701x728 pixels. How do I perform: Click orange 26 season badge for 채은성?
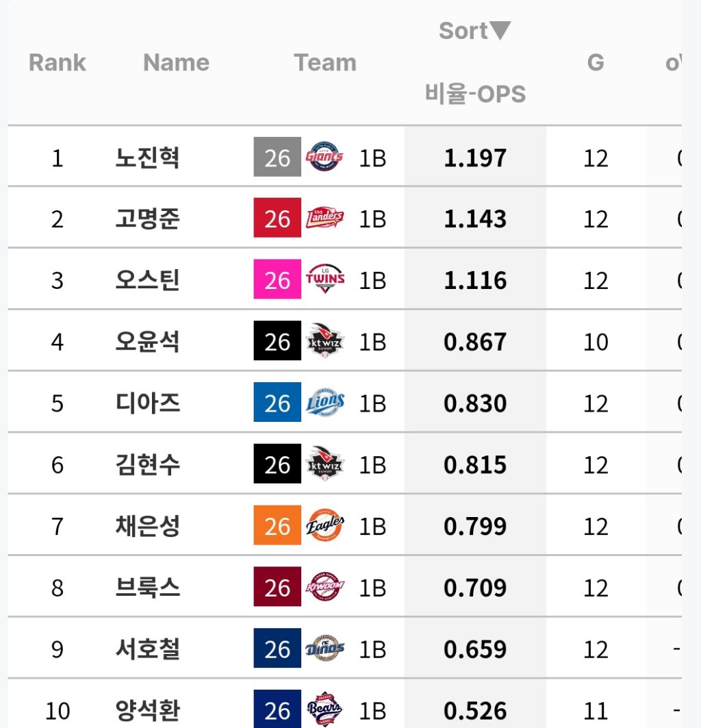click(277, 525)
